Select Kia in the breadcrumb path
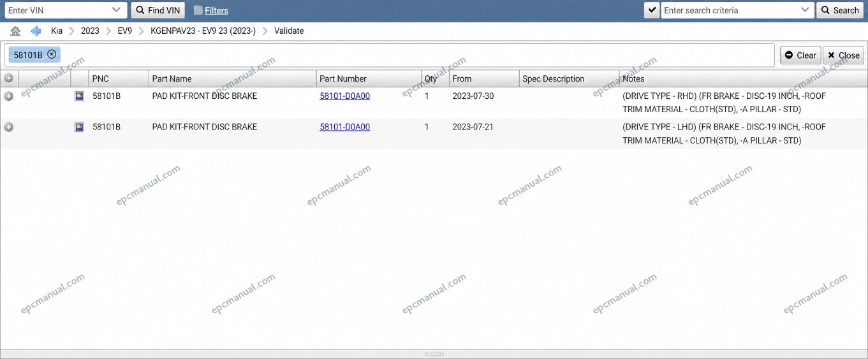This screenshot has height=359, width=868. (57, 31)
